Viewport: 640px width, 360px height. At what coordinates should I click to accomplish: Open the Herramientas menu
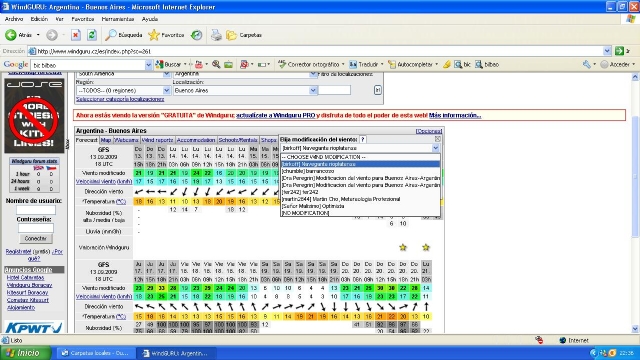118,19
